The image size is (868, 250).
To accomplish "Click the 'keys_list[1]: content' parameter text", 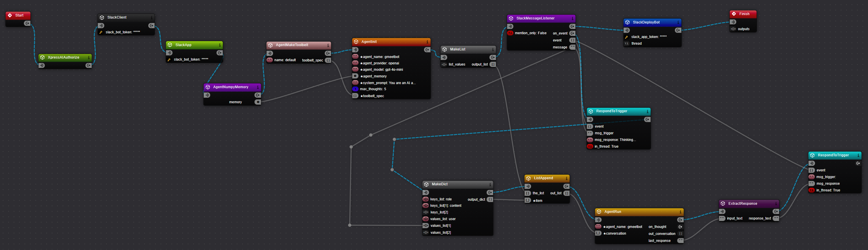I will pyautogui.click(x=446, y=206).
